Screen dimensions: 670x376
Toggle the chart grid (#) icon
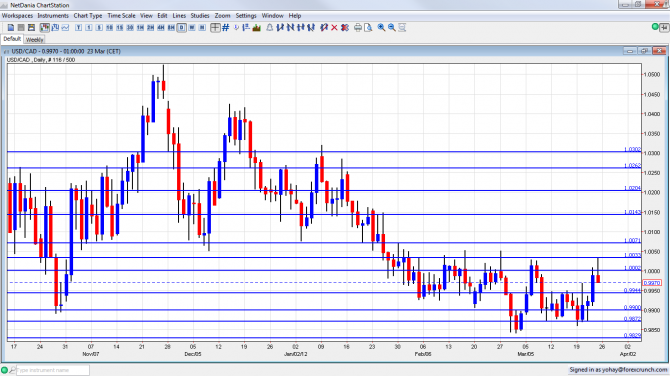click(x=226, y=28)
